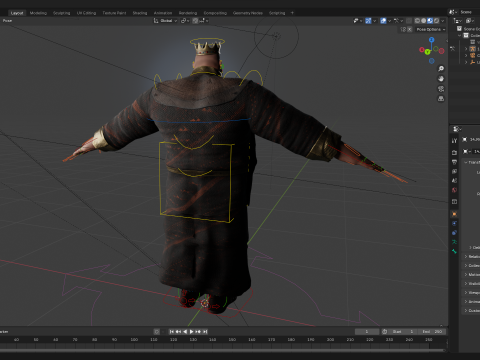
Task: Open the Animation workspace tab
Action: [x=163, y=13]
